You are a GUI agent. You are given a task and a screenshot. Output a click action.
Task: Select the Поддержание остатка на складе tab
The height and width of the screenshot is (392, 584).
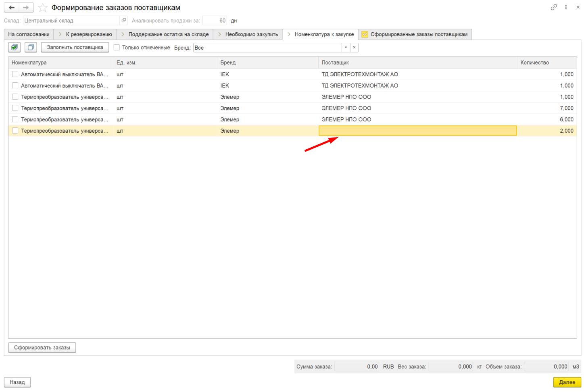point(165,34)
